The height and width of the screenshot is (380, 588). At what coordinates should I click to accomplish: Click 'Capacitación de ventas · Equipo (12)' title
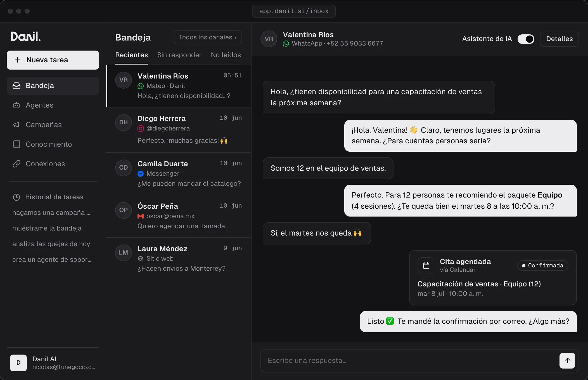coord(479,284)
